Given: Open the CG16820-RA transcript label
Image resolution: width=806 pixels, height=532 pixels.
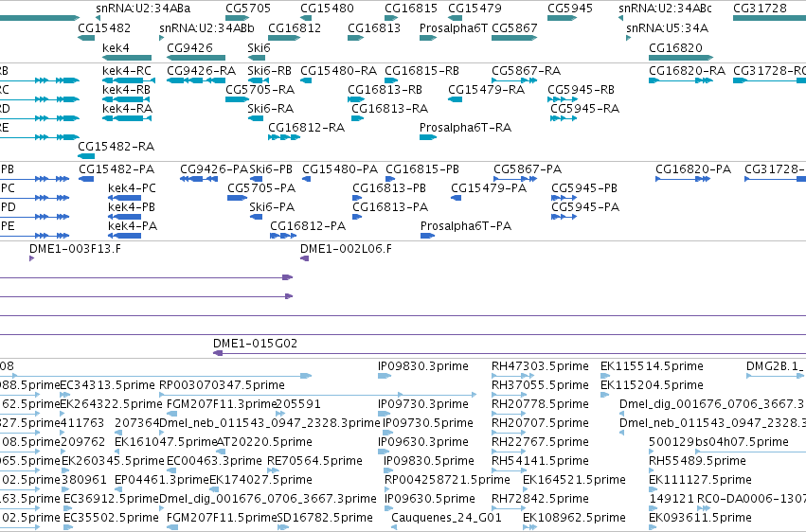Looking at the screenshot, I should (x=687, y=70).
